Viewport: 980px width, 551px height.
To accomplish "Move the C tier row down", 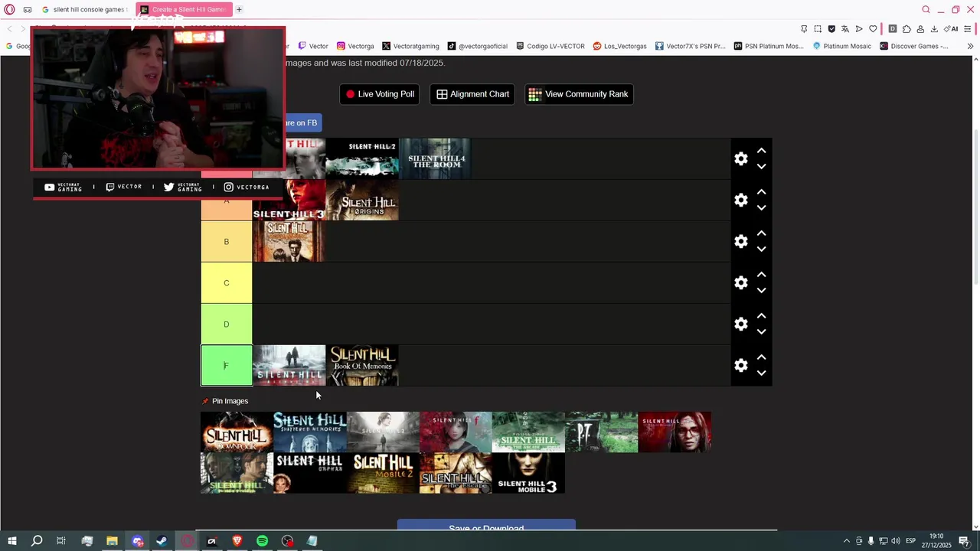I will point(761,290).
